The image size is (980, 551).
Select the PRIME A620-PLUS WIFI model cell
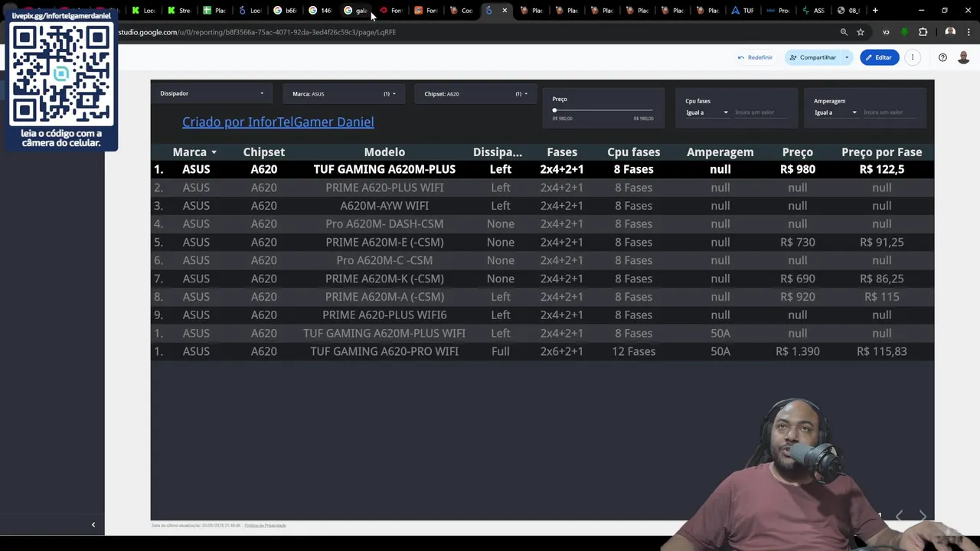384,187
